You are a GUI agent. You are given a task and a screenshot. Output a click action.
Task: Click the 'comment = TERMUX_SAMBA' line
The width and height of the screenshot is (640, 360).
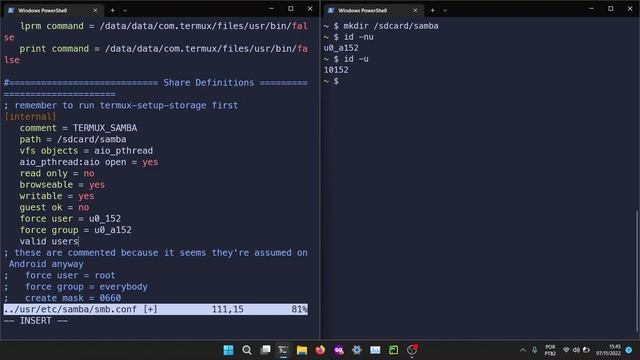pos(78,128)
